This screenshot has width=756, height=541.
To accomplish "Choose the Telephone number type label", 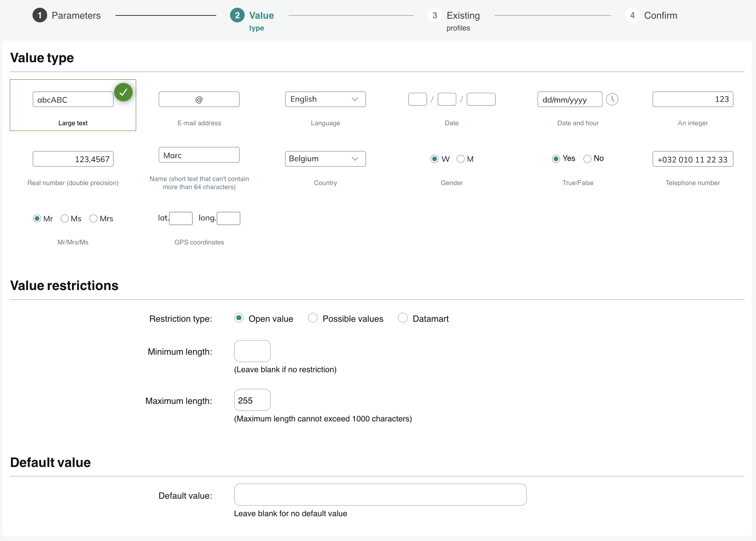I will (693, 183).
